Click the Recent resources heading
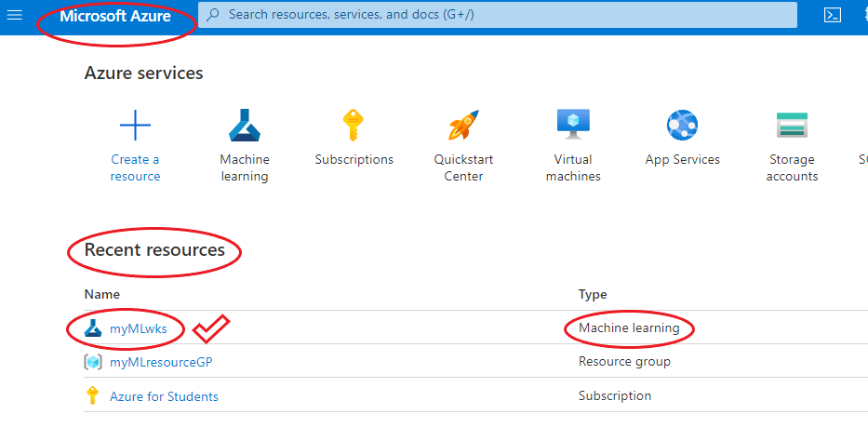868x441 pixels. click(x=154, y=250)
